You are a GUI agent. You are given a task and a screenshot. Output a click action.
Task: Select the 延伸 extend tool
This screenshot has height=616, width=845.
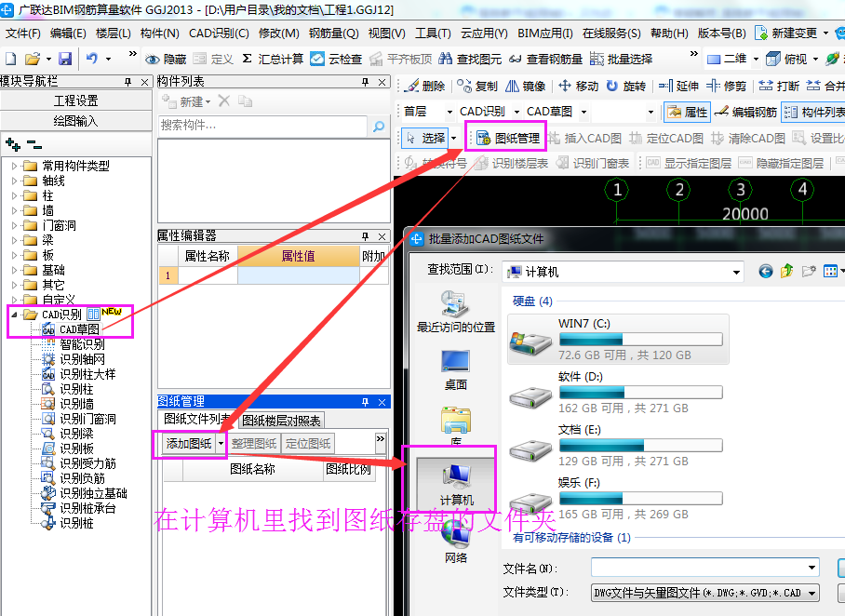click(x=678, y=86)
